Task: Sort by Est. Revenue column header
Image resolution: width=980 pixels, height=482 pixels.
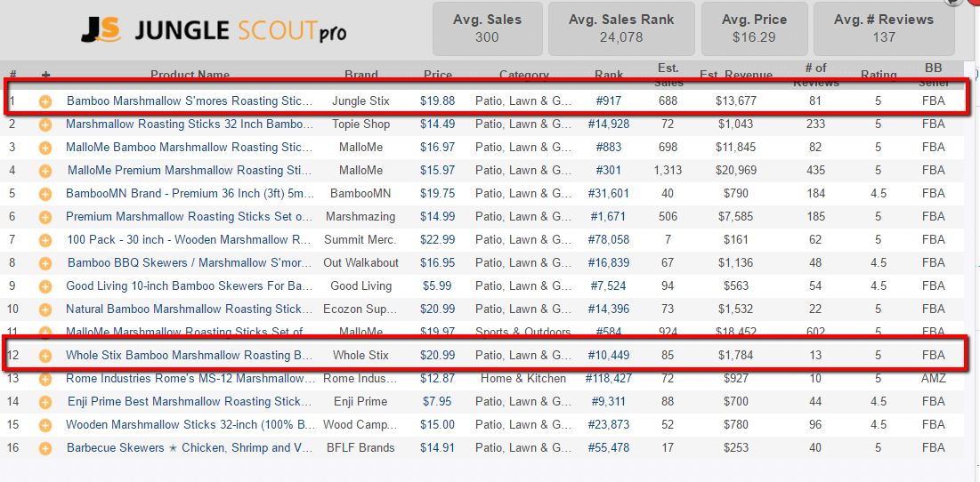Action: click(x=736, y=75)
